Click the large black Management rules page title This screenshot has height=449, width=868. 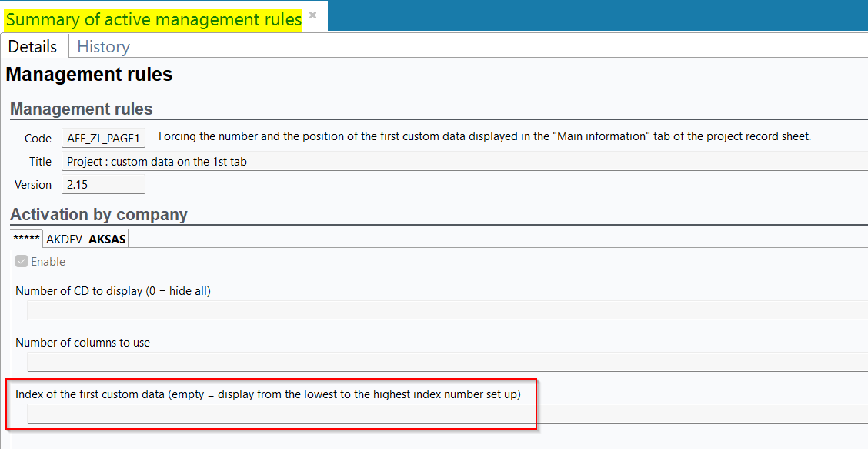[x=89, y=75]
